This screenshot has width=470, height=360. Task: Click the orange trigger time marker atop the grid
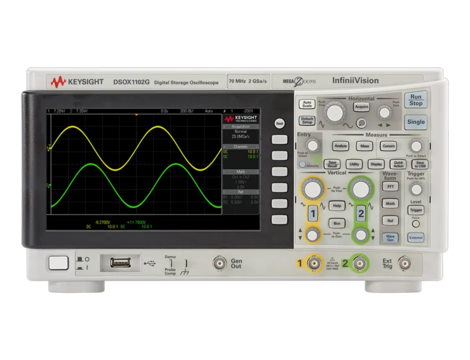click(x=136, y=115)
